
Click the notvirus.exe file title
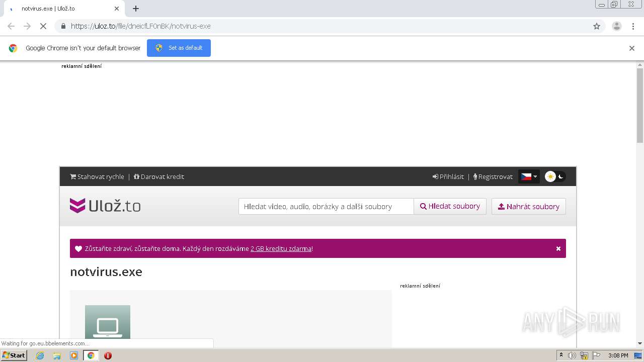(x=106, y=271)
